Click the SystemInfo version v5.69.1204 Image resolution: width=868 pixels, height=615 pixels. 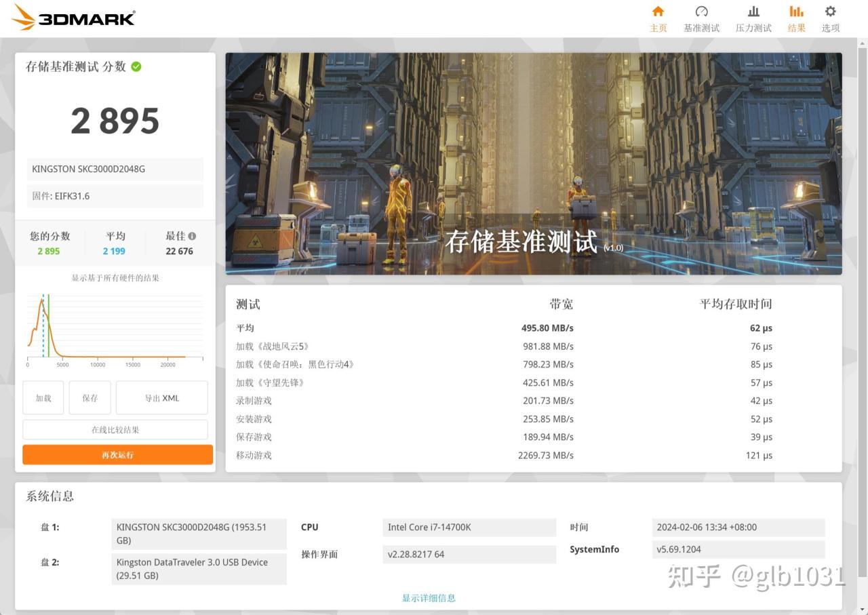(738, 550)
